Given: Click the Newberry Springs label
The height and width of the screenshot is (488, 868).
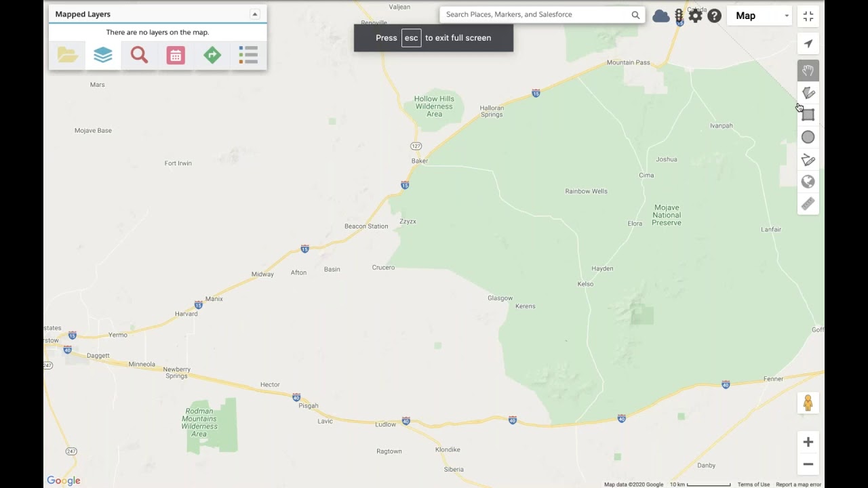Looking at the screenshot, I should pyautogui.click(x=176, y=373).
